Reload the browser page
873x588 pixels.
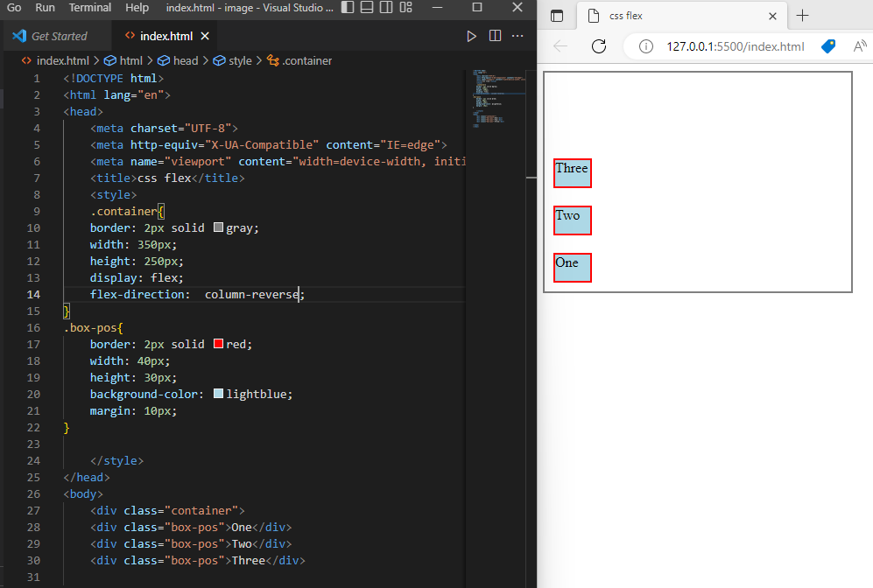[599, 46]
